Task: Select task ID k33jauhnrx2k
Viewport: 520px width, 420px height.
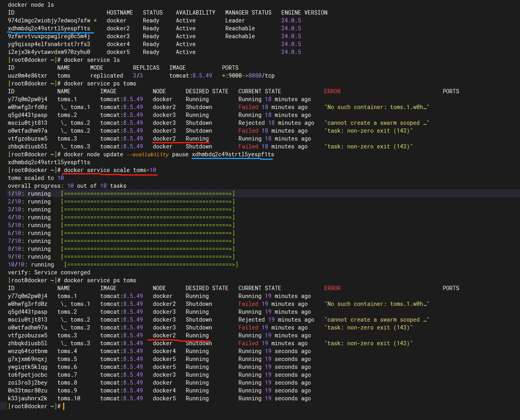Action: click(28, 398)
